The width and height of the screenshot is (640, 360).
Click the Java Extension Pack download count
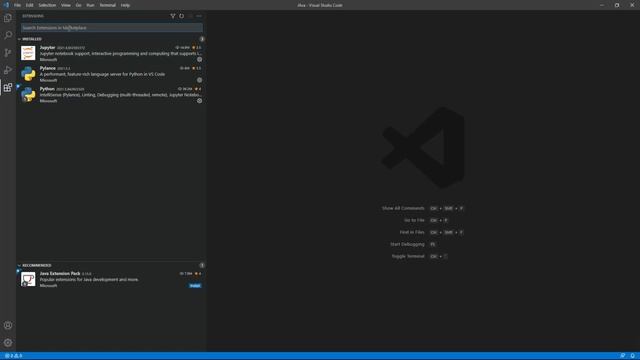(x=186, y=273)
